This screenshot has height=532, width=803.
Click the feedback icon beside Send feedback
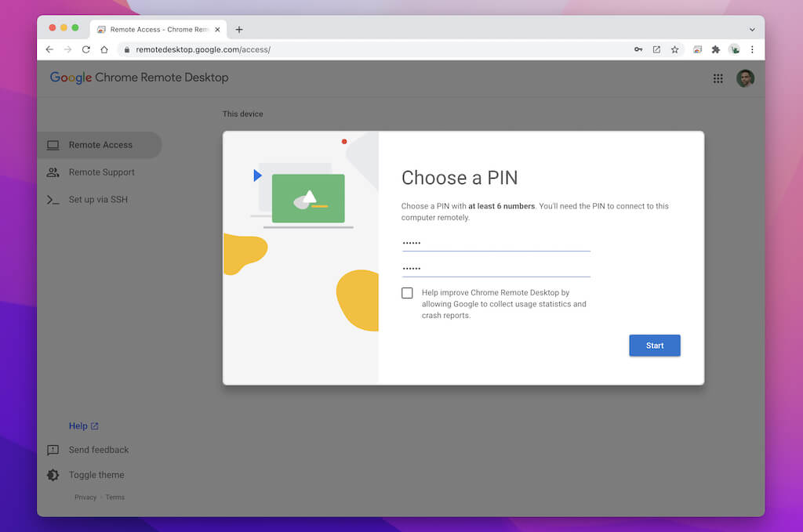(x=53, y=451)
